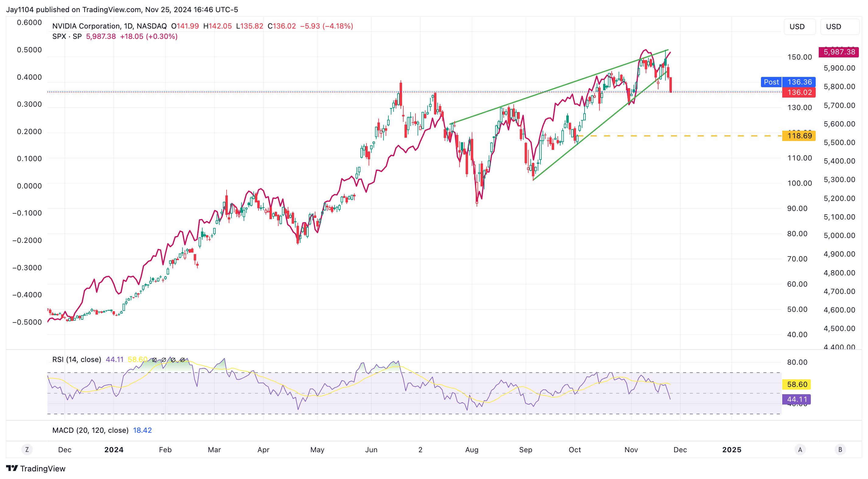Click the Oct label on the time axis
The height and width of the screenshot is (479, 868).
tap(575, 450)
